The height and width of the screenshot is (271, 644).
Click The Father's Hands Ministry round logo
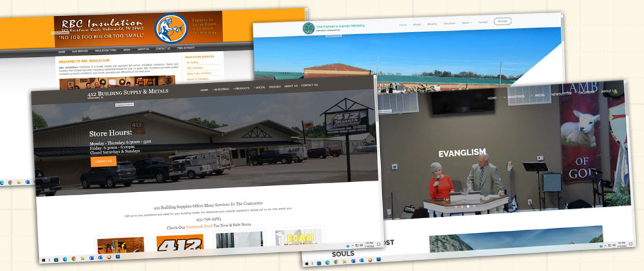308,28
